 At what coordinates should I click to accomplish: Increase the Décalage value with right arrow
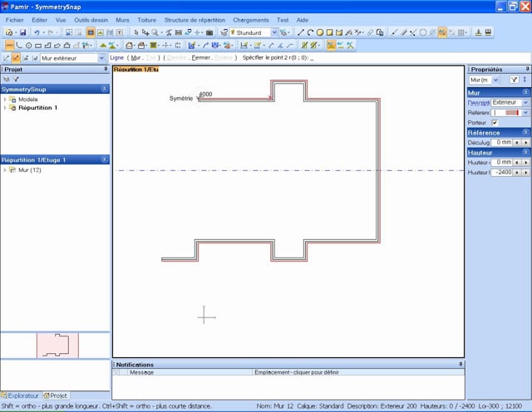pyautogui.click(x=525, y=142)
